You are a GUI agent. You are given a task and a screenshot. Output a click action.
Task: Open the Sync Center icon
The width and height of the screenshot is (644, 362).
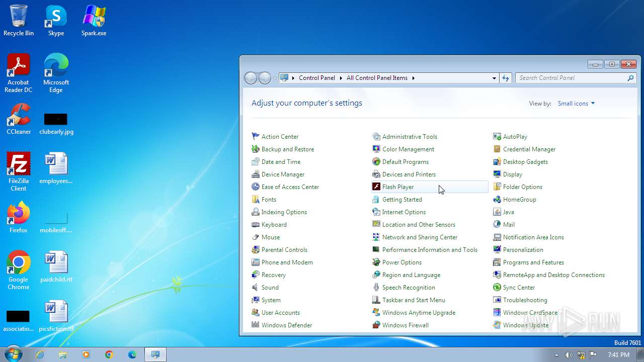497,288
